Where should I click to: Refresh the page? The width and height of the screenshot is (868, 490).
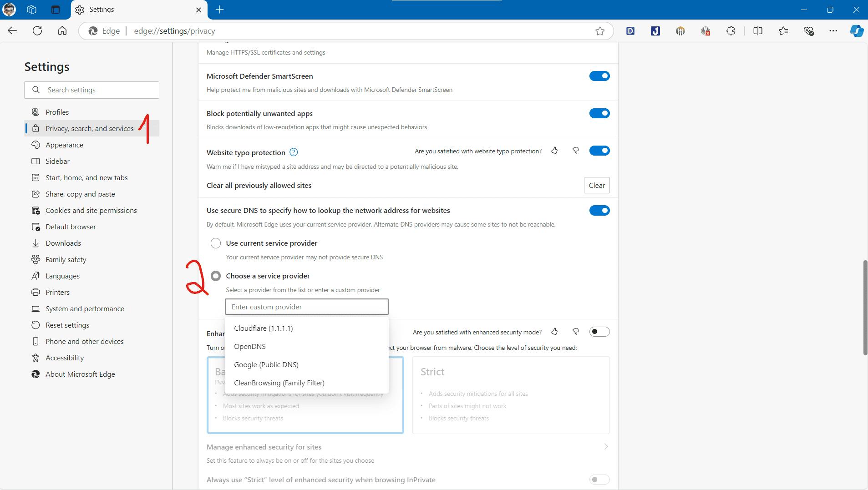pos(37,31)
